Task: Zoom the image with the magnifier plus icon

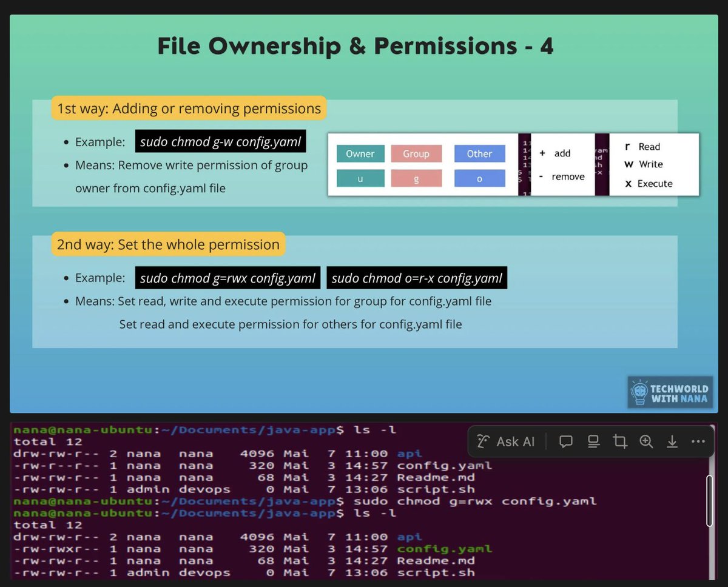Action: coord(646,441)
